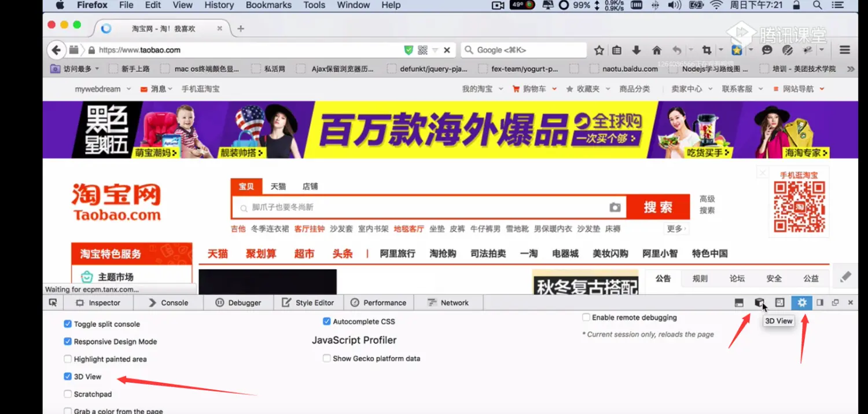Open a new tab with the plus button
The image size is (868, 414).
click(241, 28)
